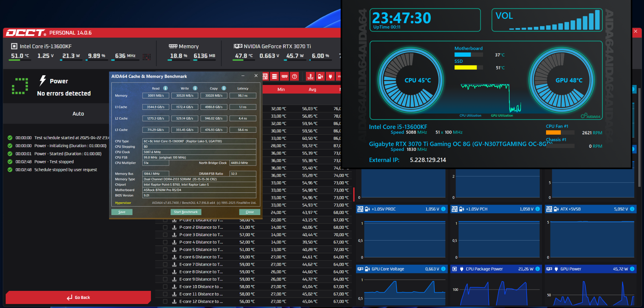This screenshot has width=644, height=308.
Task: Click the Avg column header
Action: (x=312, y=89)
